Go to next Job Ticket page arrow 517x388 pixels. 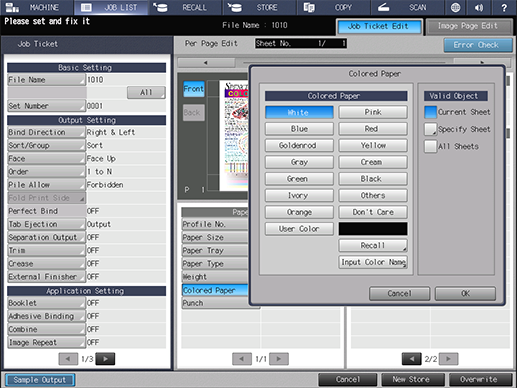tap(105, 359)
